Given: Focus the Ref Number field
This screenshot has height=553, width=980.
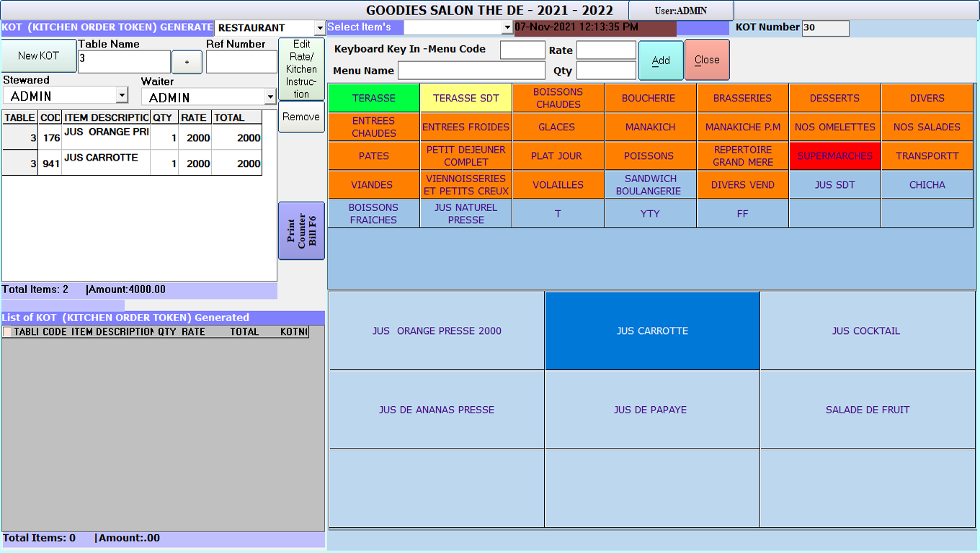Looking at the screenshot, I should 241,62.
